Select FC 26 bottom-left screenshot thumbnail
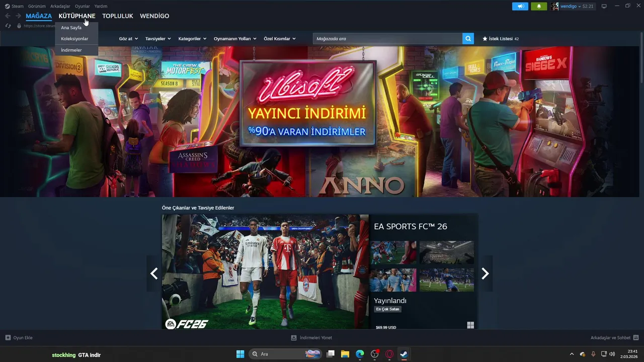 (x=393, y=280)
